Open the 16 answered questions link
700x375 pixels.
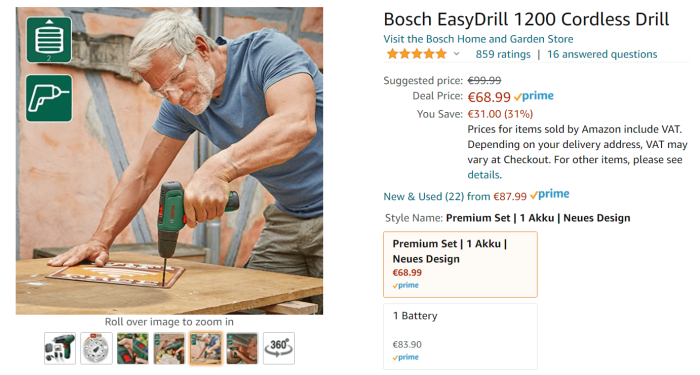coord(602,54)
